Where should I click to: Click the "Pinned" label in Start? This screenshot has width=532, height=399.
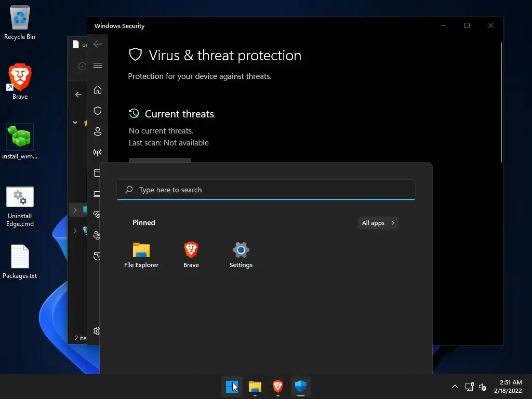tap(143, 222)
